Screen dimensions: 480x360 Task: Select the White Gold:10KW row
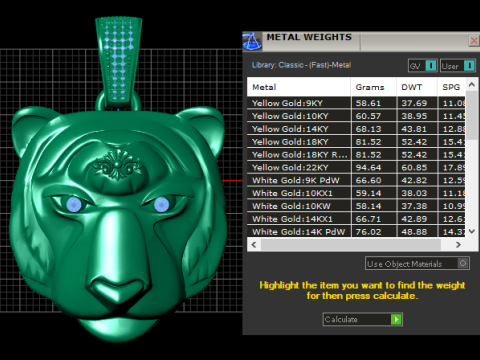click(x=356, y=206)
